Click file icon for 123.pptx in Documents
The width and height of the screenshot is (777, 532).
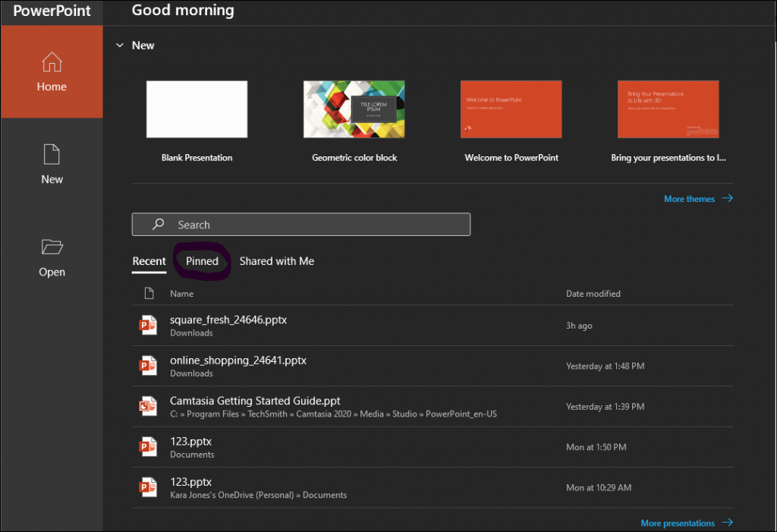coord(148,447)
